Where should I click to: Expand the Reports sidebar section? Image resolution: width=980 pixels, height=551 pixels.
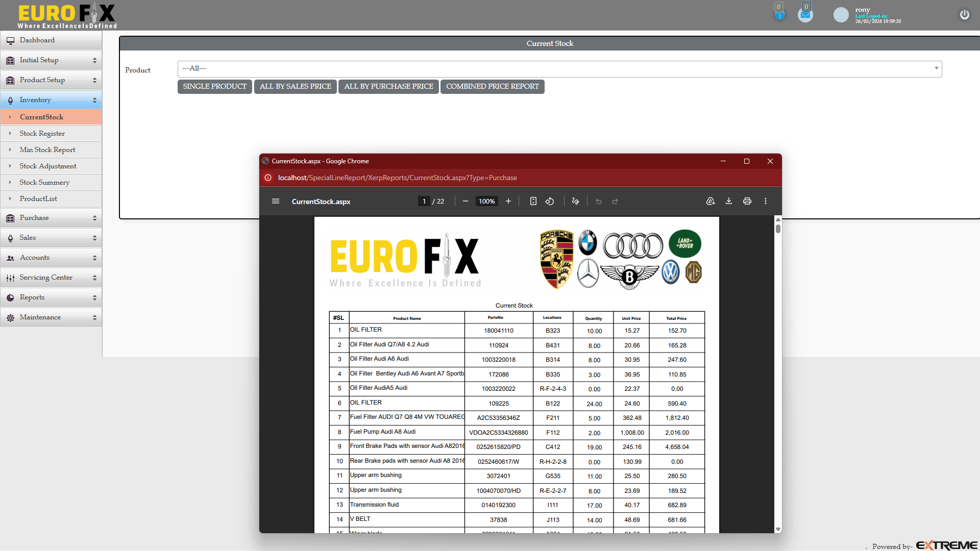pyautogui.click(x=51, y=297)
